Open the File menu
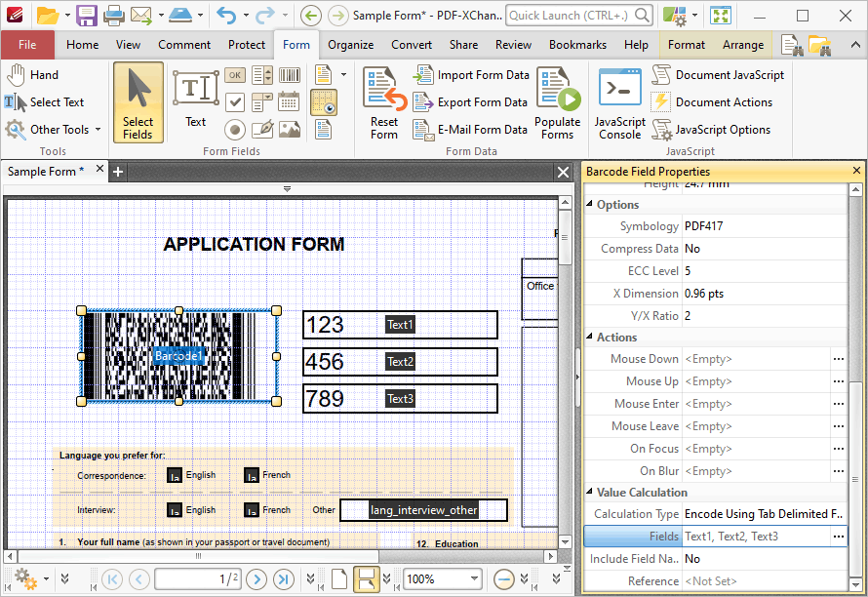This screenshot has height=597, width=868. pyautogui.click(x=27, y=45)
